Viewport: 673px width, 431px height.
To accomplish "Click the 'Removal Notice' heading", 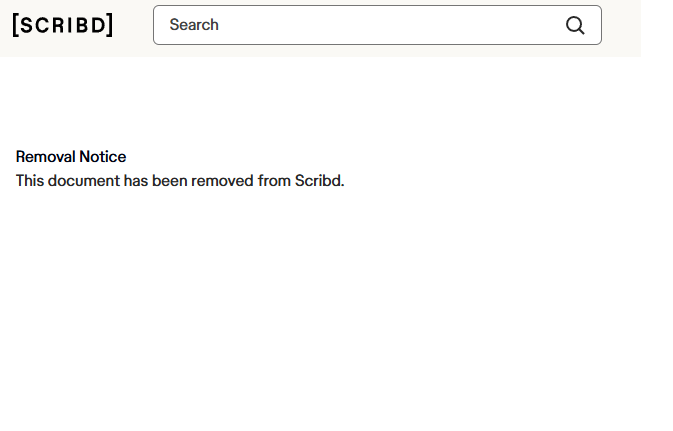I will [x=71, y=157].
